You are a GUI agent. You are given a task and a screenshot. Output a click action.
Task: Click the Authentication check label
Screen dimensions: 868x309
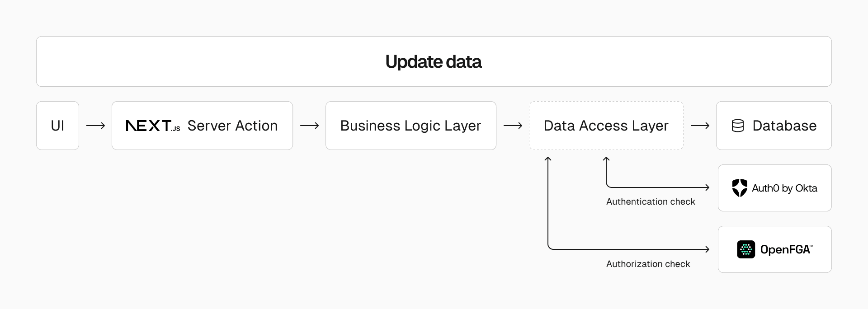pos(651,201)
